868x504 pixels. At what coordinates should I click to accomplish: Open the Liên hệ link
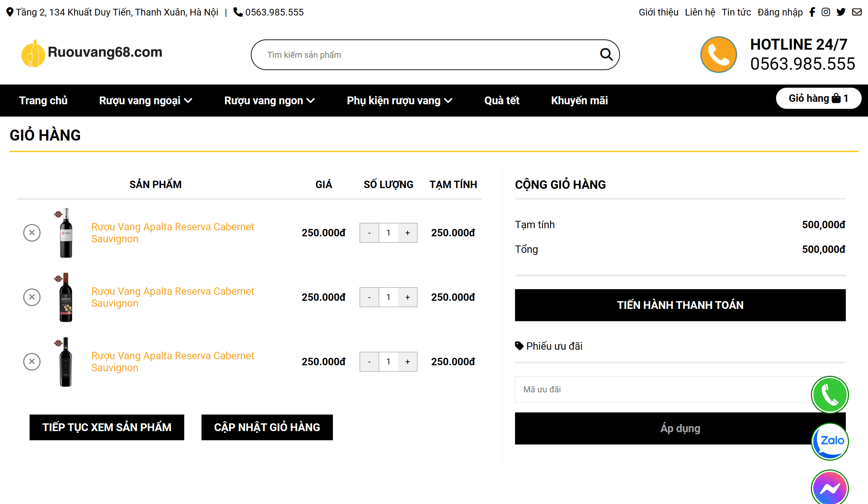[x=700, y=12]
